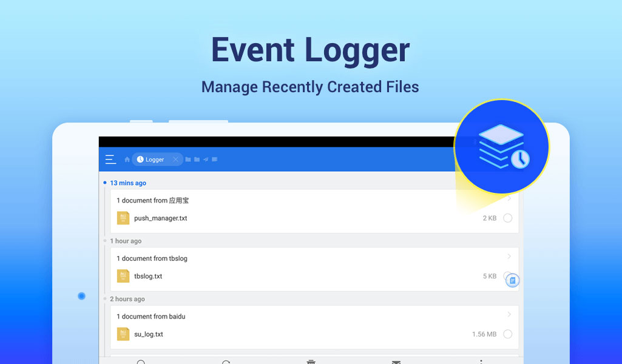The height and width of the screenshot is (364, 622).
Task: Select the push_manager.txt file circle
Action: 507,218
